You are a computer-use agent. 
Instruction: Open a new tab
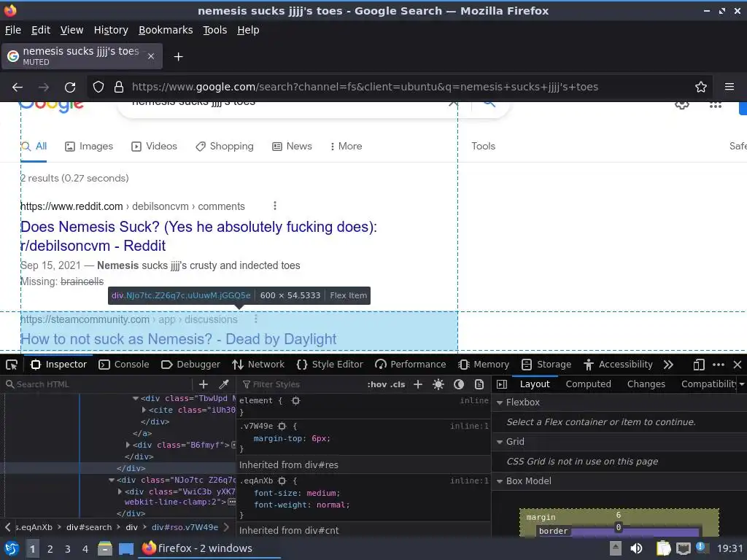pos(178,57)
